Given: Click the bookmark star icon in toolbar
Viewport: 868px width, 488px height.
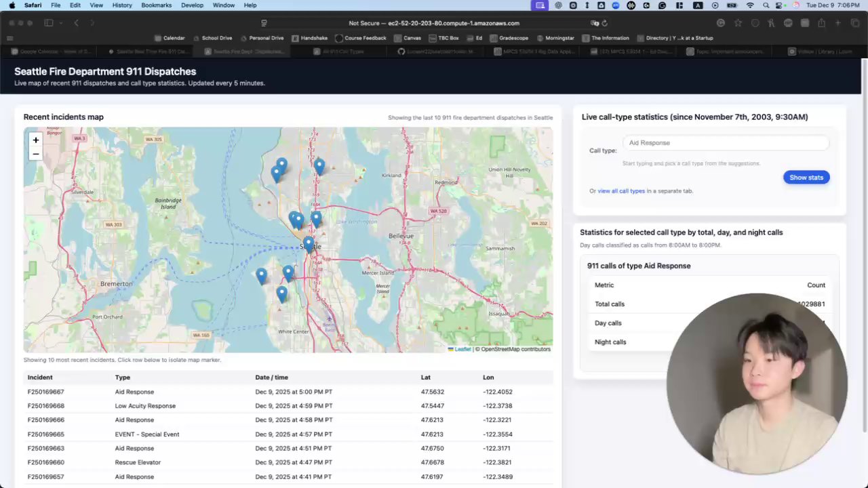Looking at the screenshot, I should pos(738,23).
